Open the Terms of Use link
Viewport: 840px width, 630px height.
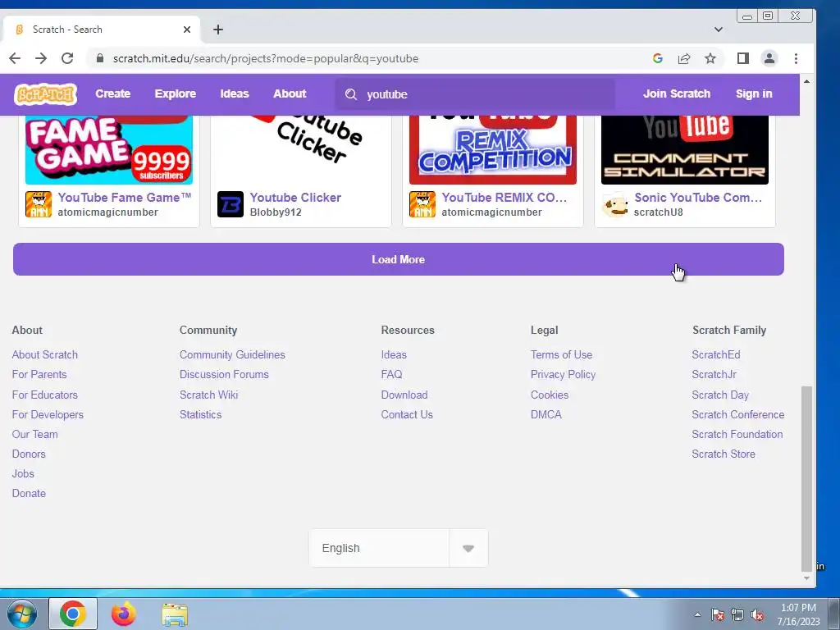click(x=561, y=354)
